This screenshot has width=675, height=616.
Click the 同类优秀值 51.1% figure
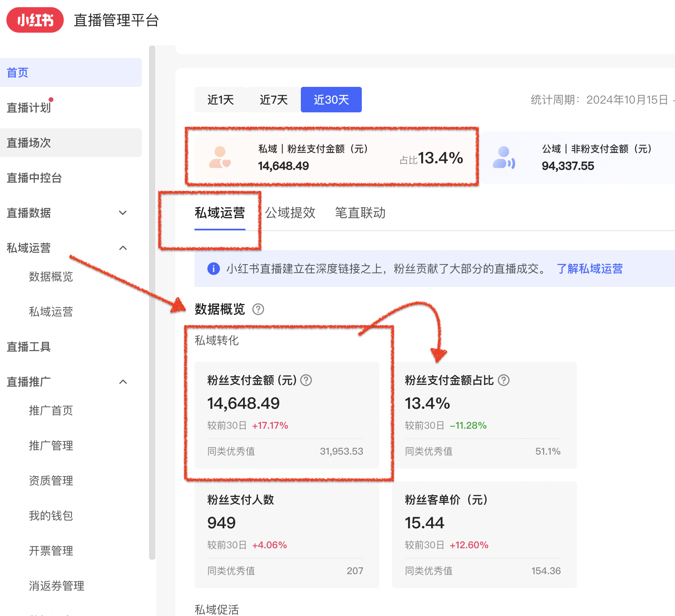coord(548,451)
